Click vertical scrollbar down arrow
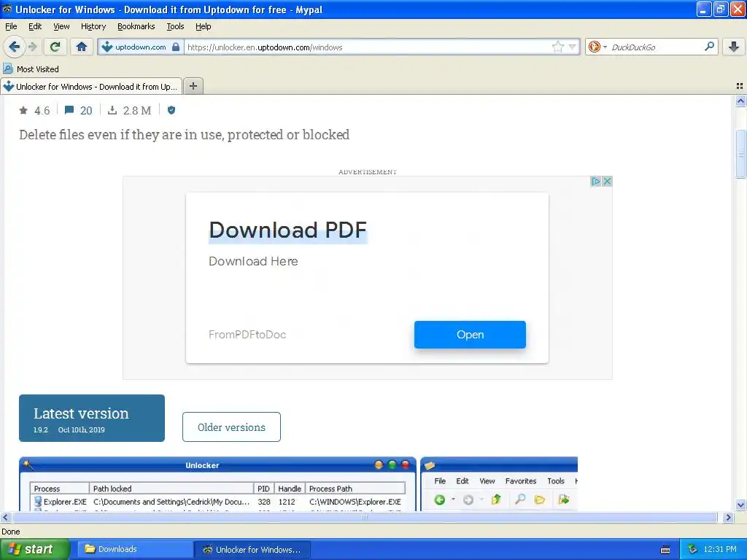This screenshot has width=747, height=560. click(740, 505)
